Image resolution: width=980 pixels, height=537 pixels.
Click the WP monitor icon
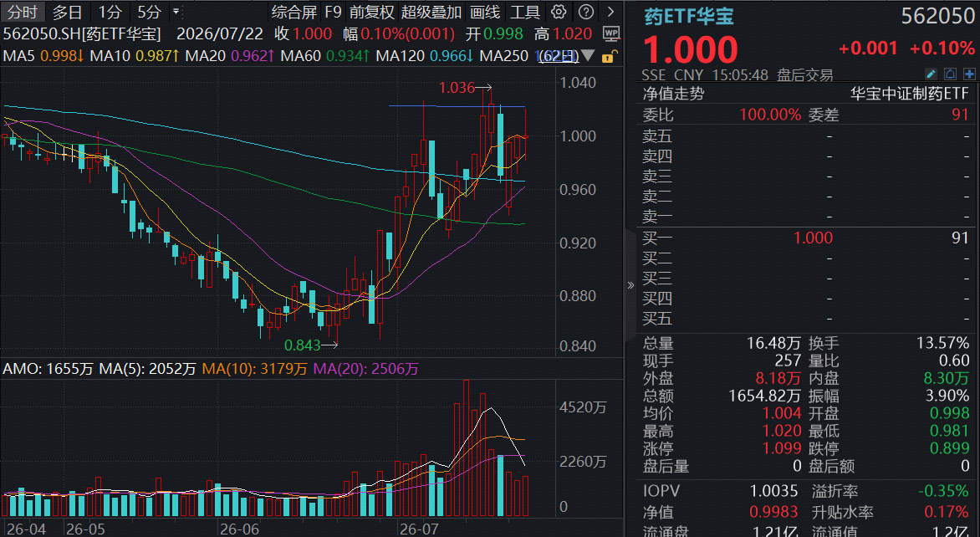click(610, 33)
